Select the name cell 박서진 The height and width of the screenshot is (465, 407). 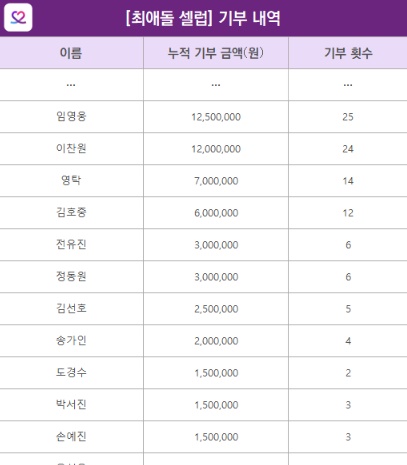click(71, 404)
